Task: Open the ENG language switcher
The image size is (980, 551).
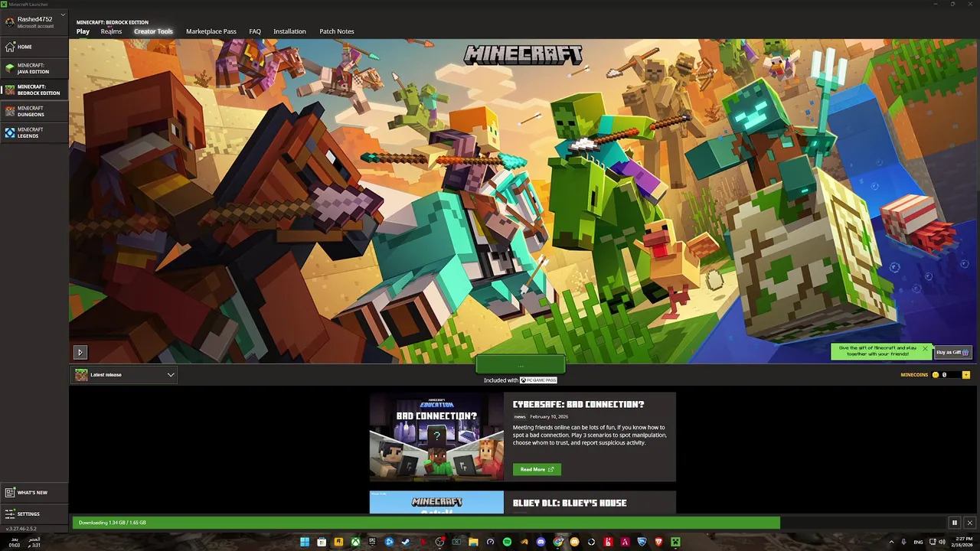Action: click(919, 542)
